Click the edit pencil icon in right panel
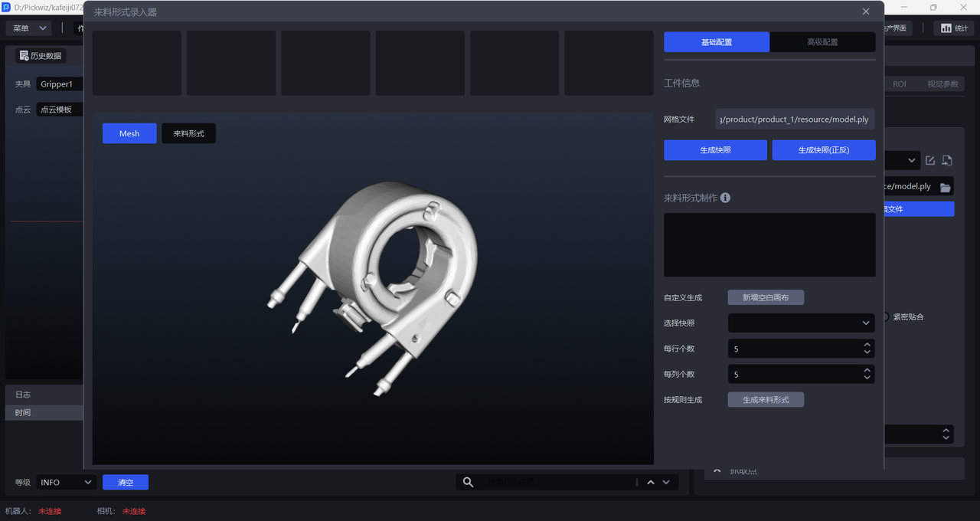Viewport: 980px width, 521px height. point(930,160)
